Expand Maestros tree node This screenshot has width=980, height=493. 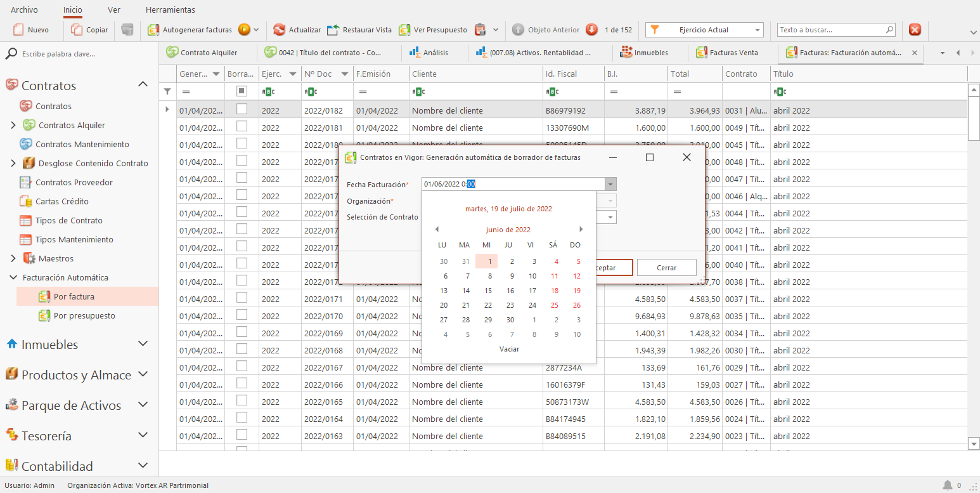(x=13, y=258)
